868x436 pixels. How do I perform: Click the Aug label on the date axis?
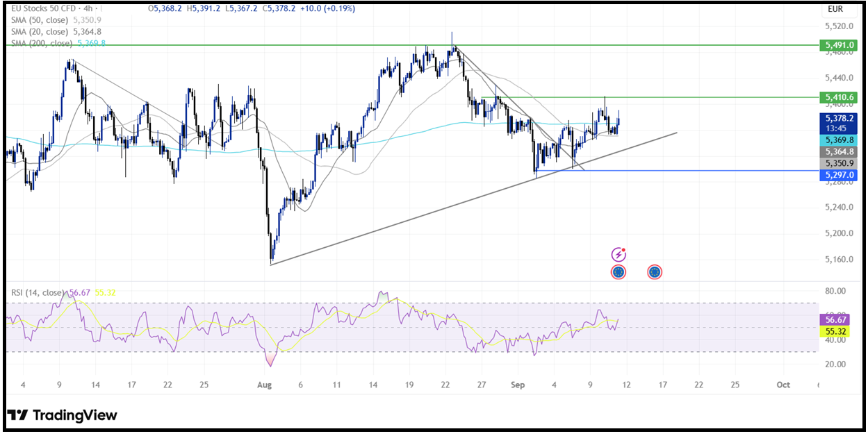264,385
